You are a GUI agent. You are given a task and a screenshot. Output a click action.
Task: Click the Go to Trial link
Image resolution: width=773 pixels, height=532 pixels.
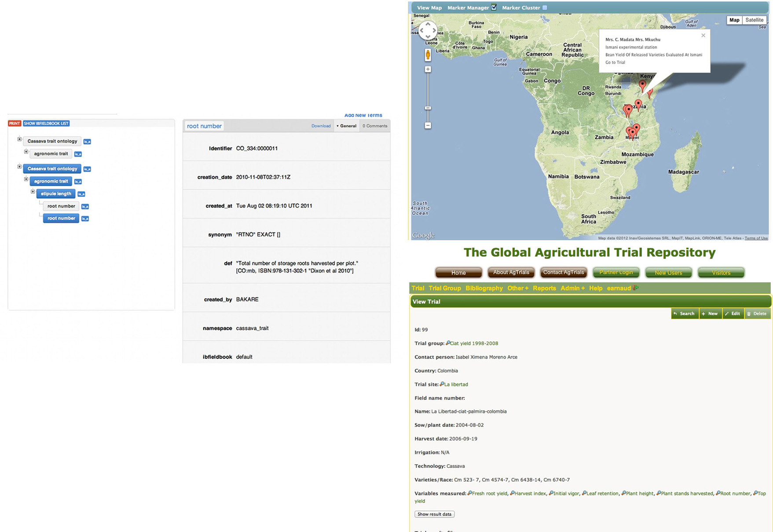615,62
